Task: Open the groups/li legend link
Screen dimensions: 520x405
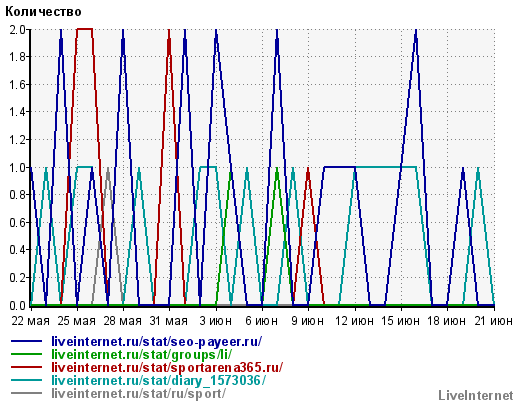Action: pyautogui.click(x=142, y=354)
